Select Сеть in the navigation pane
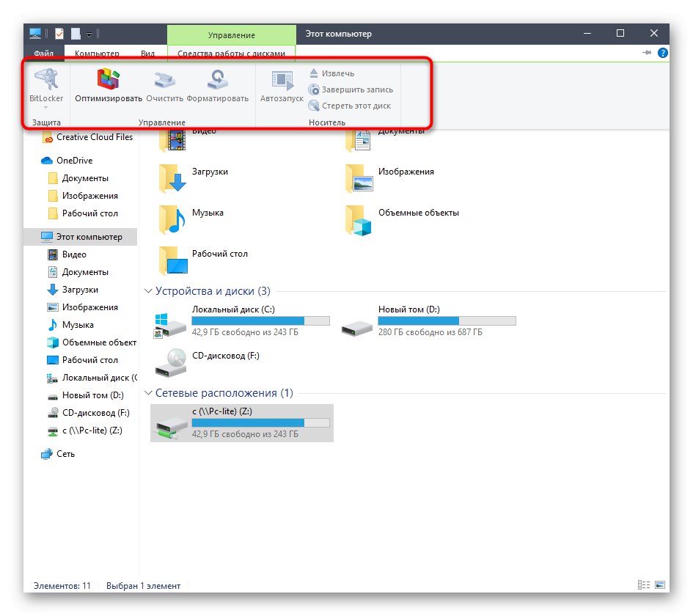The height and width of the screenshot is (616, 693). [58, 454]
